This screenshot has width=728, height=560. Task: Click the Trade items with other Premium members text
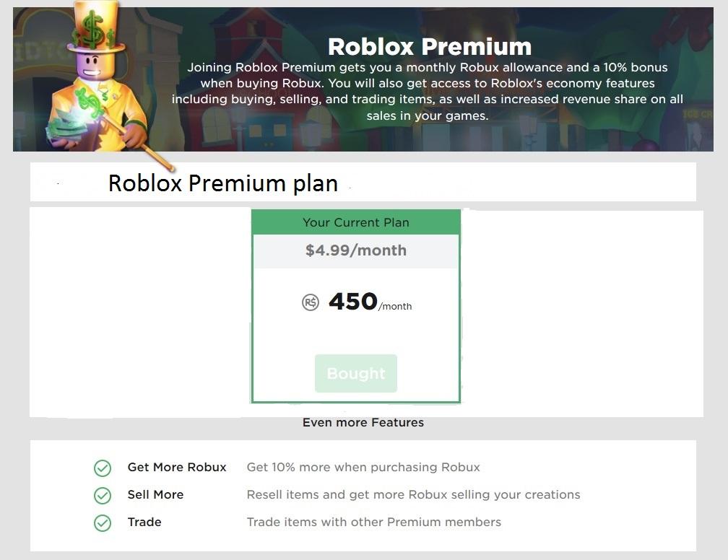[373, 522]
